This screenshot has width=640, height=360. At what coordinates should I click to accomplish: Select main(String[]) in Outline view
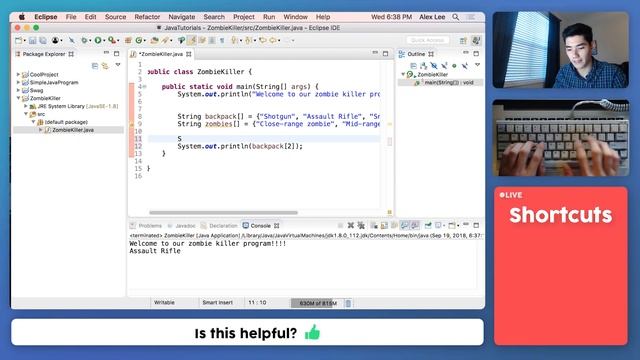[448, 82]
